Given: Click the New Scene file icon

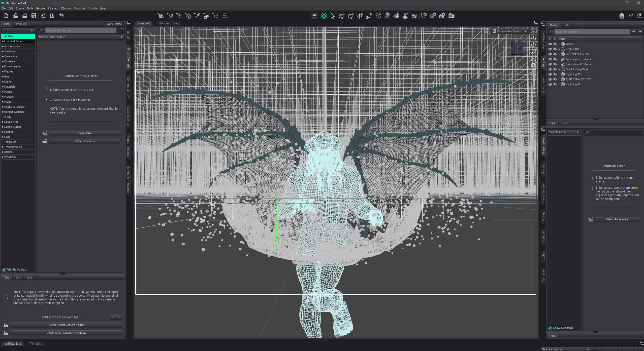Looking at the screenshot, I should click(x=6, y=16).
